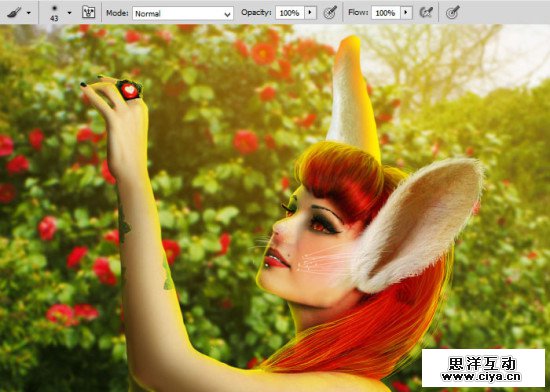
Task: Enable airbrush mode icon
Action: pyautogui.click(x=426, y=13)
